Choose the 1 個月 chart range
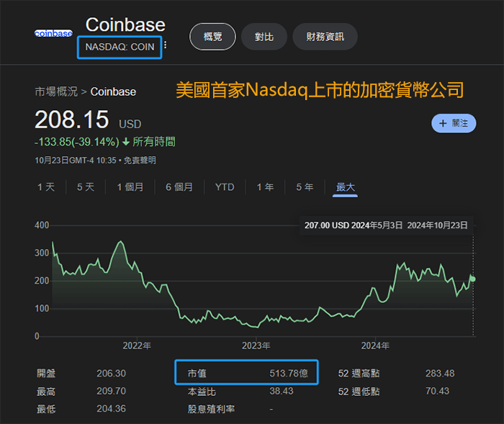This screenshot has height=424, width=504. (x=130, y=187)
